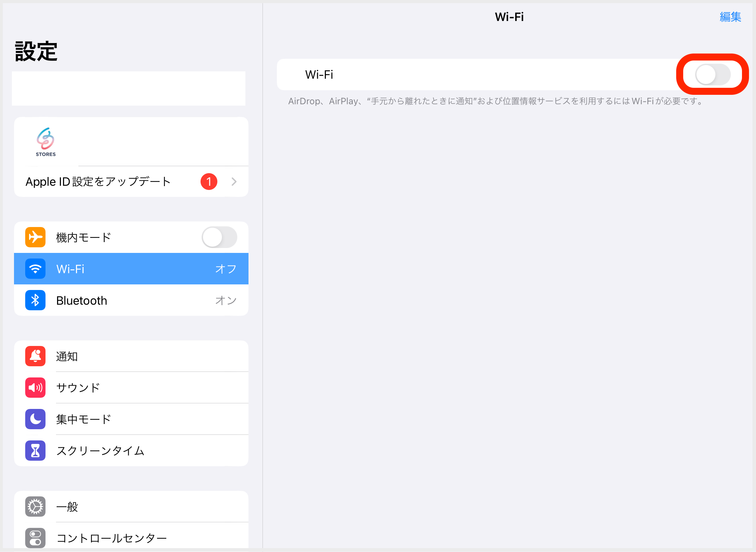
Task: Open スクリーンタイム settings
Action: [x=131, y=451]
